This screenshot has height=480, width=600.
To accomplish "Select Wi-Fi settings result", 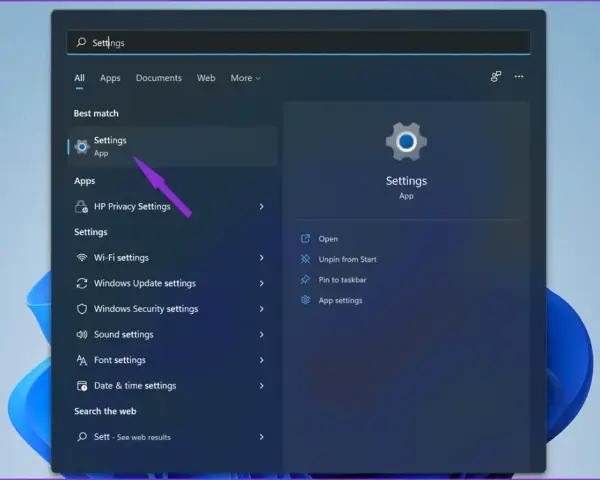I will tap(173, 258).
